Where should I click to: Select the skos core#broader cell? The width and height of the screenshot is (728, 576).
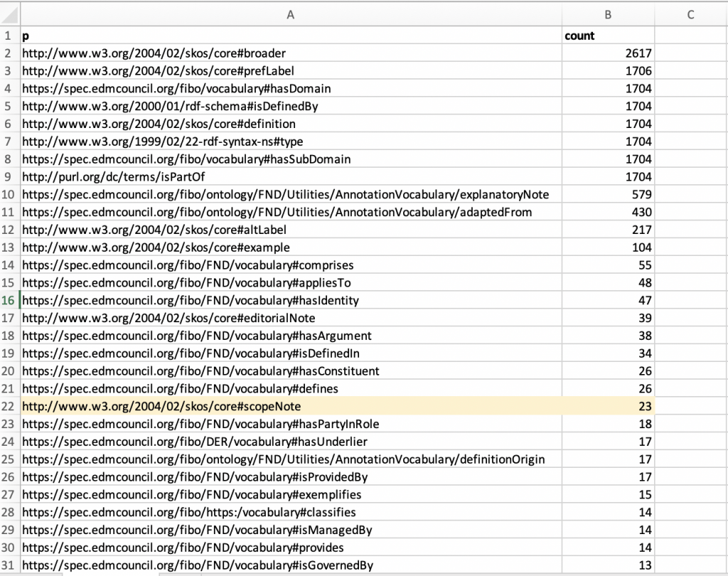[291, 53]
